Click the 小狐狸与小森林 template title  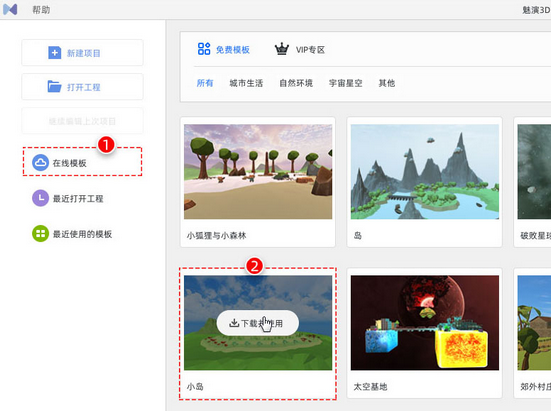click(216, 235)
